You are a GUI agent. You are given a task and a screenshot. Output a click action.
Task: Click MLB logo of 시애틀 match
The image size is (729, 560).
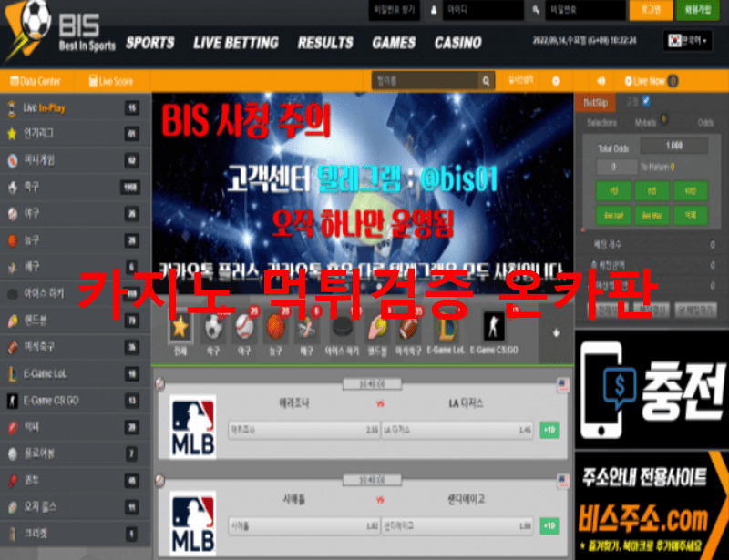tap(192, 523)
